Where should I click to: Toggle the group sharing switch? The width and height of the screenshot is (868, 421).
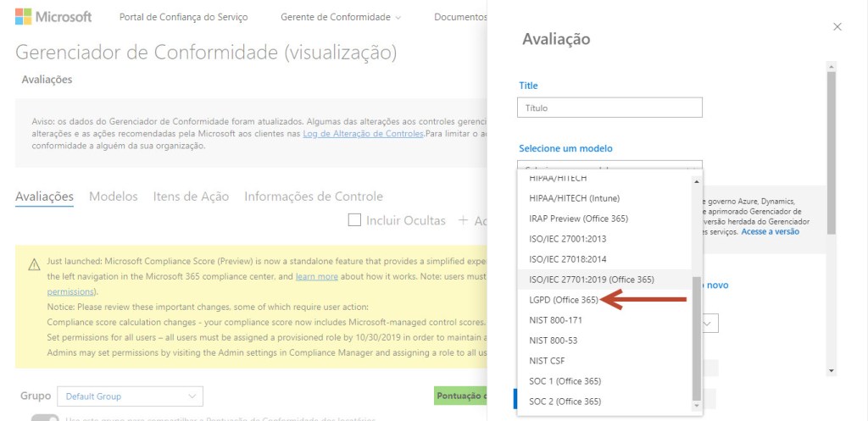click(44, 417)
